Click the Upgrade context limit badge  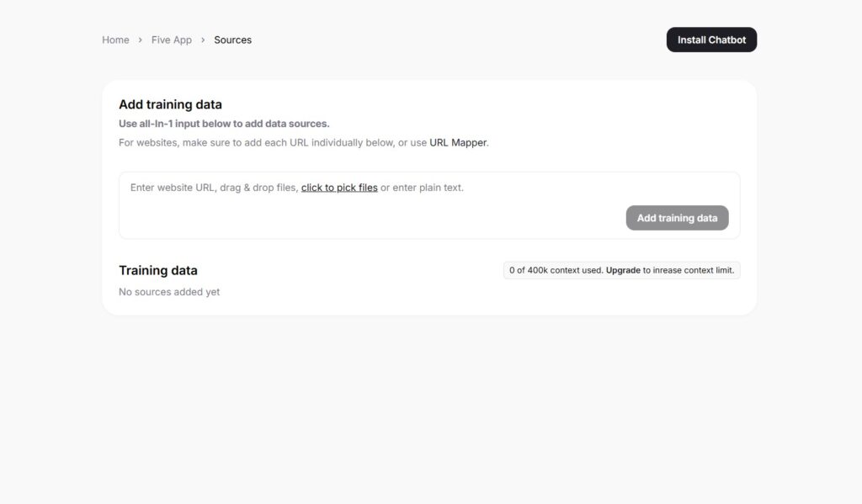pos(621,270)
